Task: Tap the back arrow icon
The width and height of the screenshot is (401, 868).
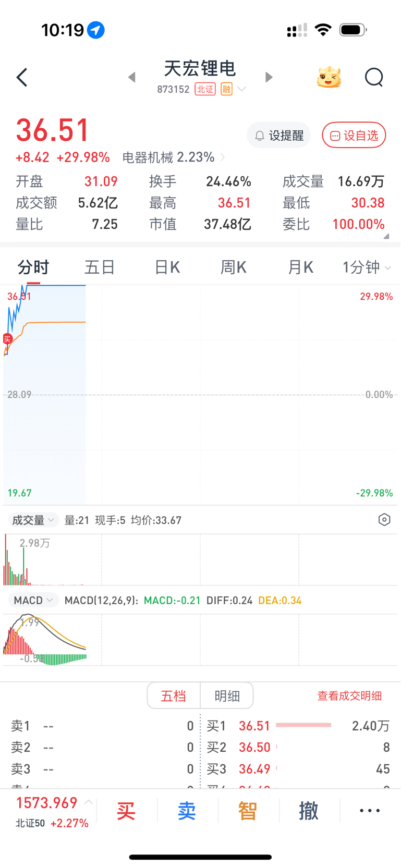Action: (x=22, y=78)
